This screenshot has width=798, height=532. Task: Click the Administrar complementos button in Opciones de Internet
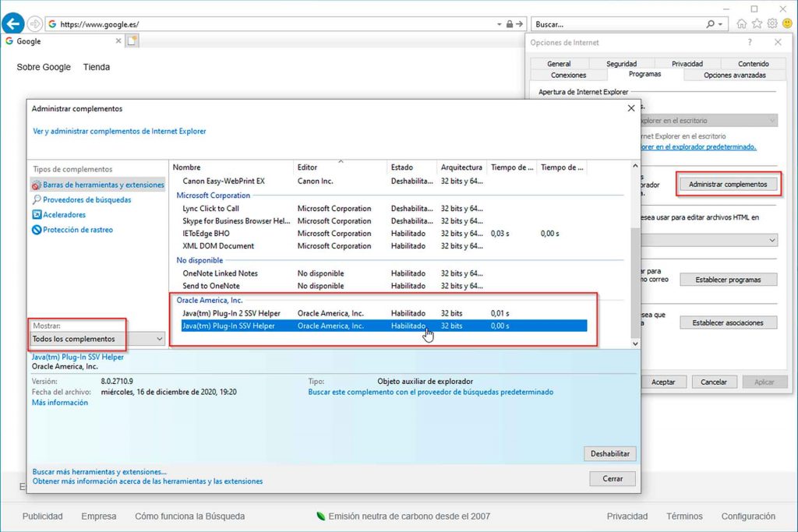click(728, 184)
